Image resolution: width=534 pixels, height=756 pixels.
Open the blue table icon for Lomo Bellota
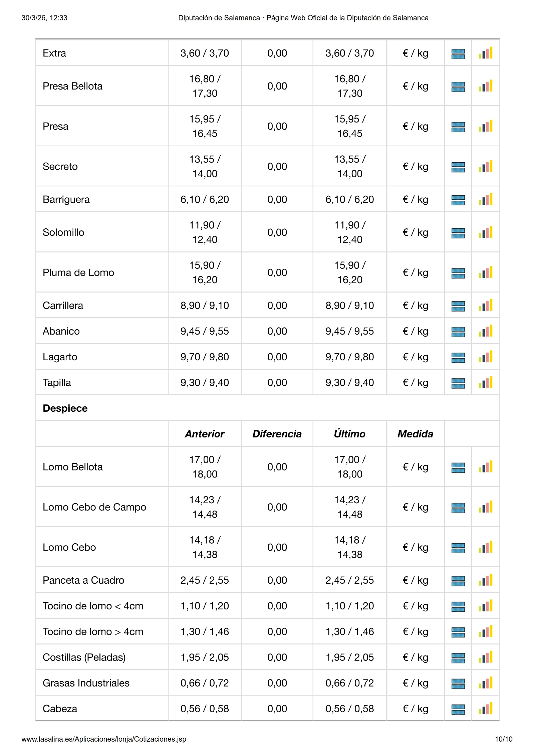pos(458,467)
